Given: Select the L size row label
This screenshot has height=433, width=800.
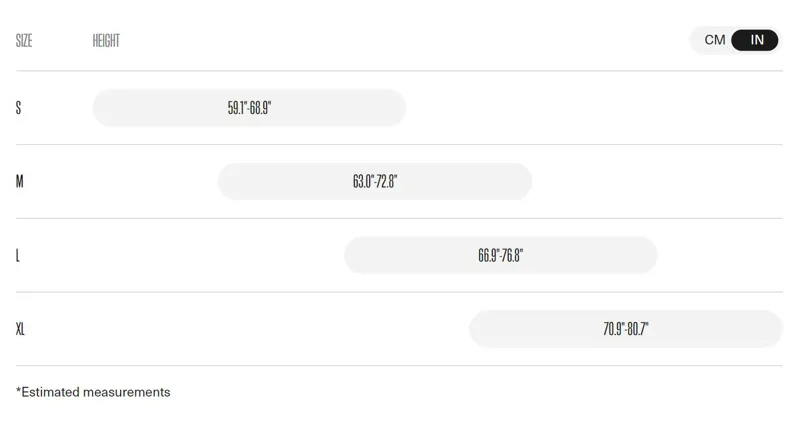Looking at the screenshot, I should pyautogui.click(x=18, y=256).
